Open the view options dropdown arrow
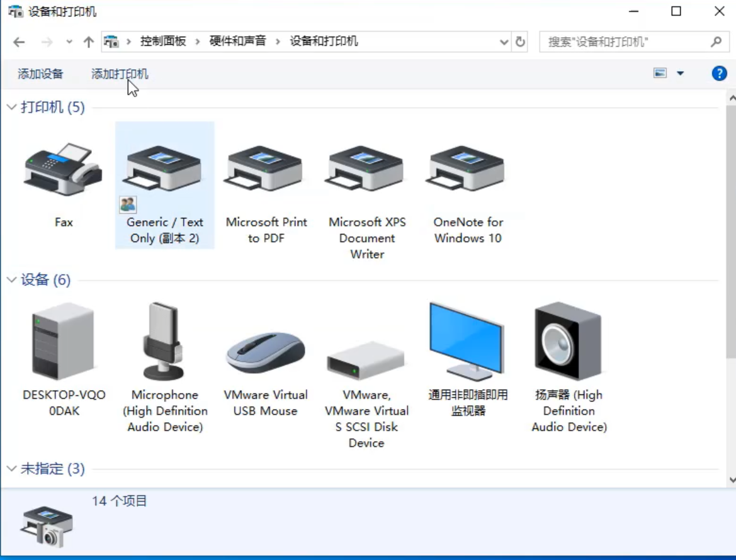Viewport: 736px width, 560px height. [680, 74]
